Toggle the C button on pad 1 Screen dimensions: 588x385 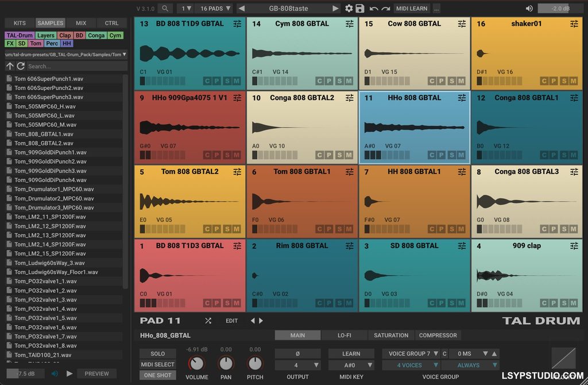pos(207,303)
